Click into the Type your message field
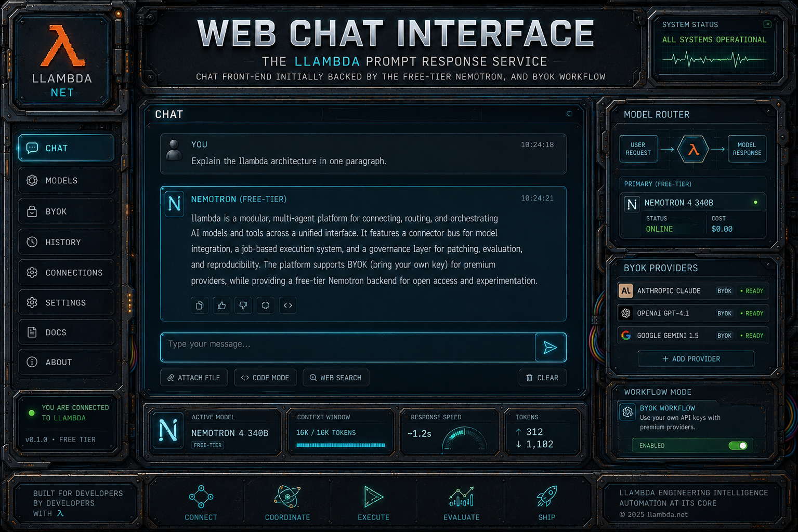 coord(348,347)
